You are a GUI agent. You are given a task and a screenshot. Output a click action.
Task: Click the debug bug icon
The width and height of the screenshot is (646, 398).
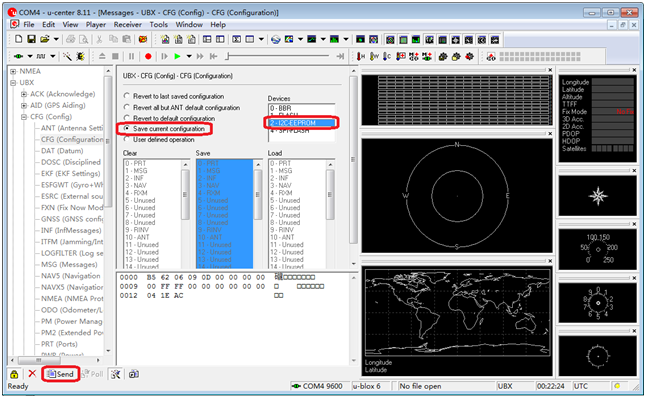click(x=80, y=56)
